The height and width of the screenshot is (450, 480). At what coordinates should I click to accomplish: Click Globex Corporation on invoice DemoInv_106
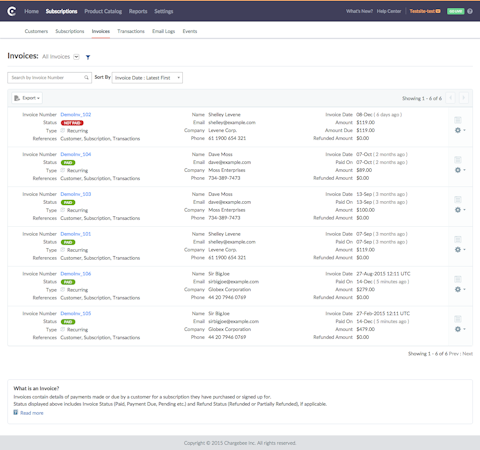(230, 289)
